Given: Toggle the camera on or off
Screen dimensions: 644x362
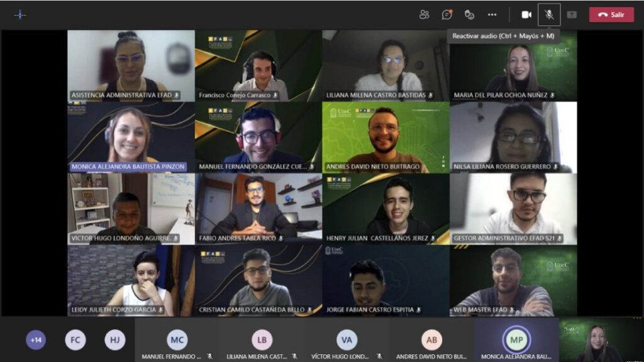Looking at the screenshot, I should (526, 15).
